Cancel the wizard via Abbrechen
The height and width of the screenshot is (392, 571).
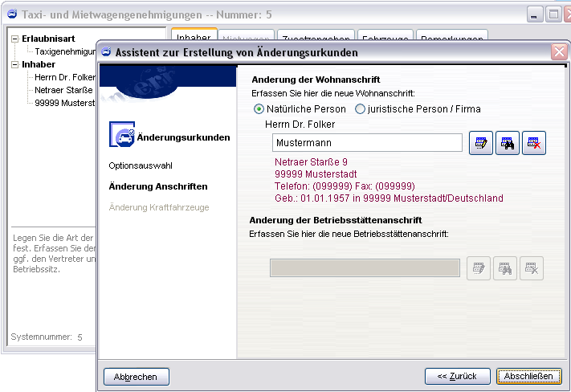[x=136, y=376]
